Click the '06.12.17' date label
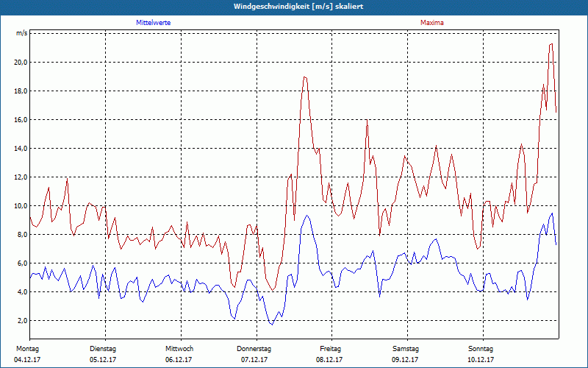 click(x=179, y=360)
